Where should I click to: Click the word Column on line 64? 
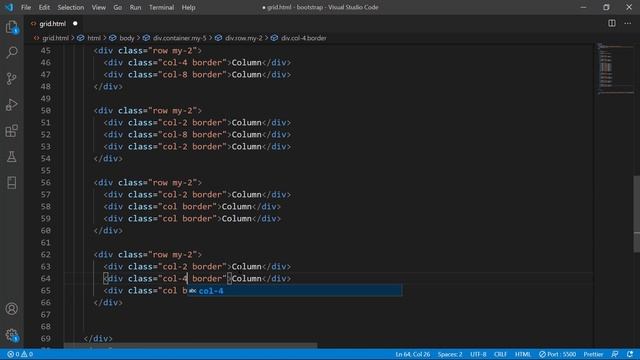pyautogui.click(x=247, y=279)
